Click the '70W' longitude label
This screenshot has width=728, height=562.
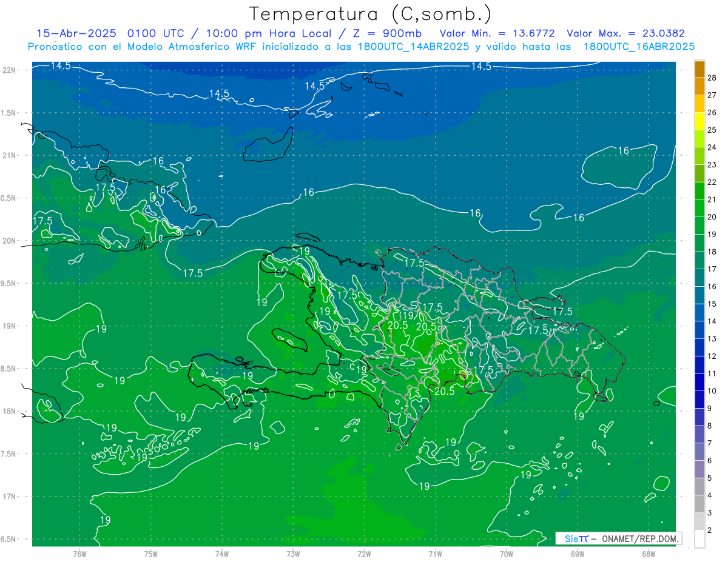[507, 554]
